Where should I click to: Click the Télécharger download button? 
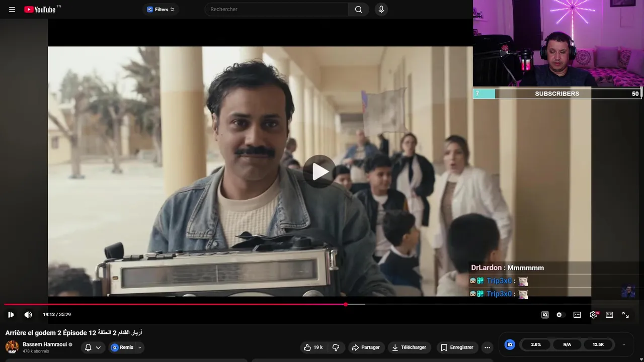(x=410, y=347)
